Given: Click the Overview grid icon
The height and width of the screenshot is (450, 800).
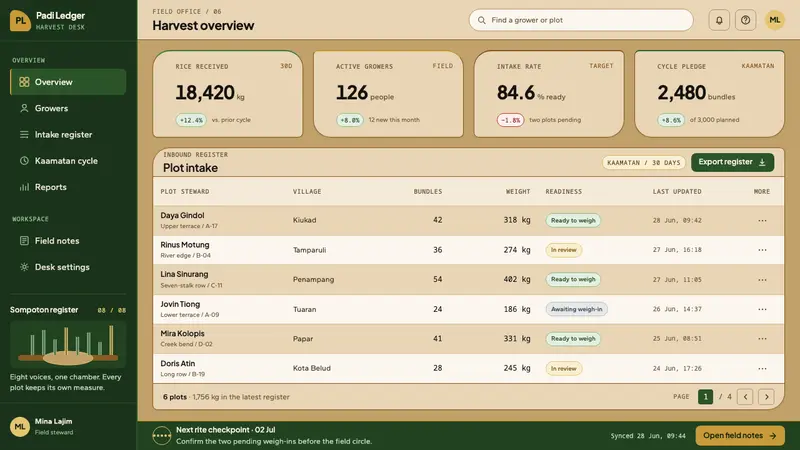Looking at the screenshot, I should click(x=24, y=82).
